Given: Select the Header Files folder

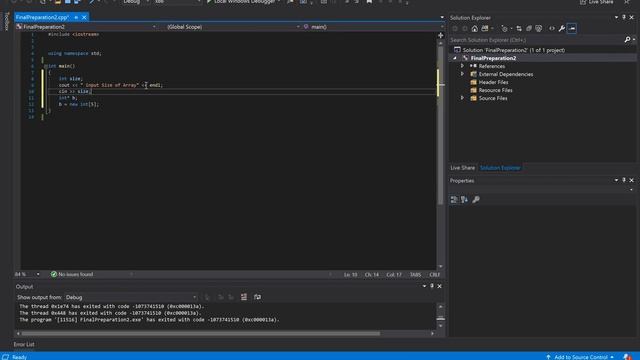Looking at the screenshot, I should [x=493, y=82].
